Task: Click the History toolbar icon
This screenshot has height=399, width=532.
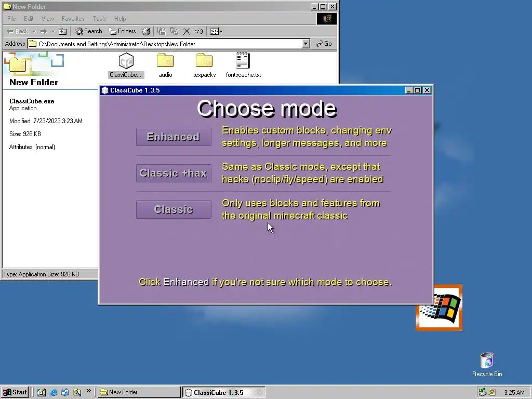Action: [x=146, y=31]
